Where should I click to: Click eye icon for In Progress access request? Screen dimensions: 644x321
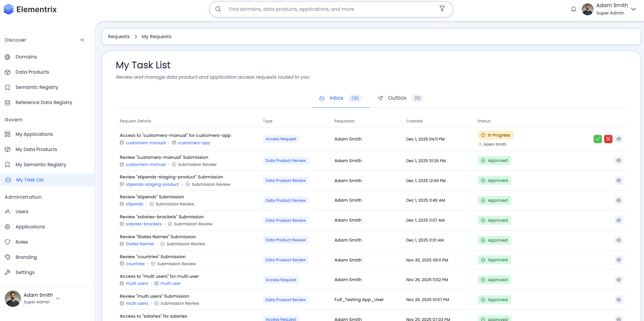click(619, 139)
